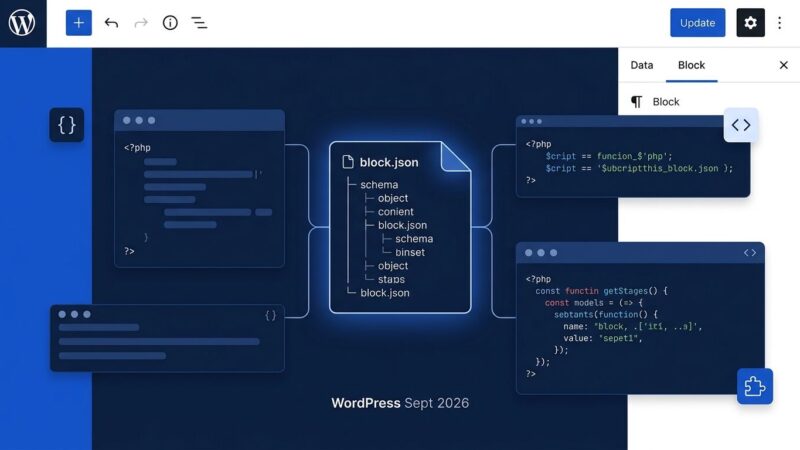Switch to the Block tab

[691, 65]
